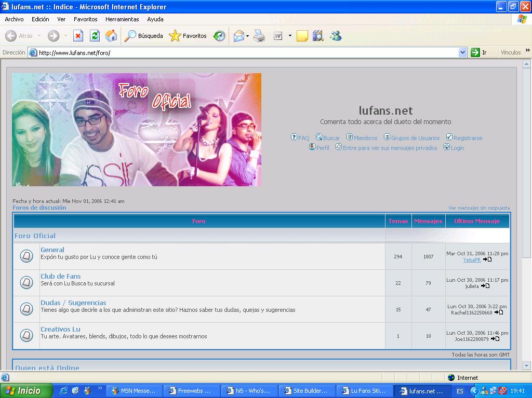Click the General forum folder icon

pyautogui.click(x=26, y=256)
